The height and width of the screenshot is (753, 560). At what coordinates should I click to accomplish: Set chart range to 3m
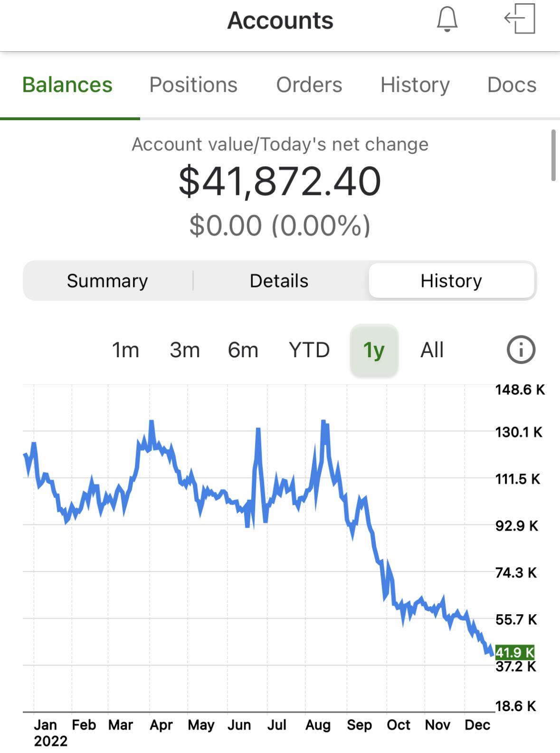tap(185, 350)
